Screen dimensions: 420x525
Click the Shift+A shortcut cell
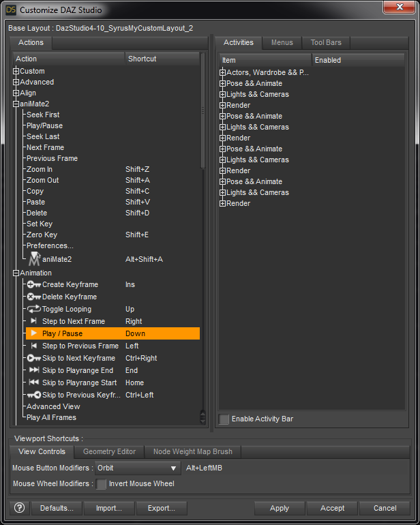click(x=137, y=180)
